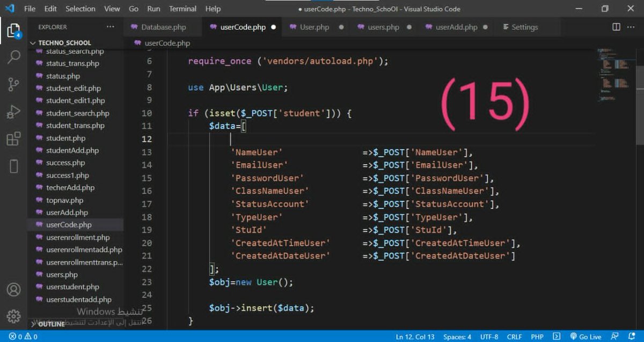Open Explorer views and more actions ellipsis
The height and width of the screenshot is (342, 644).
pyautogui.click(x=111, y=27)
